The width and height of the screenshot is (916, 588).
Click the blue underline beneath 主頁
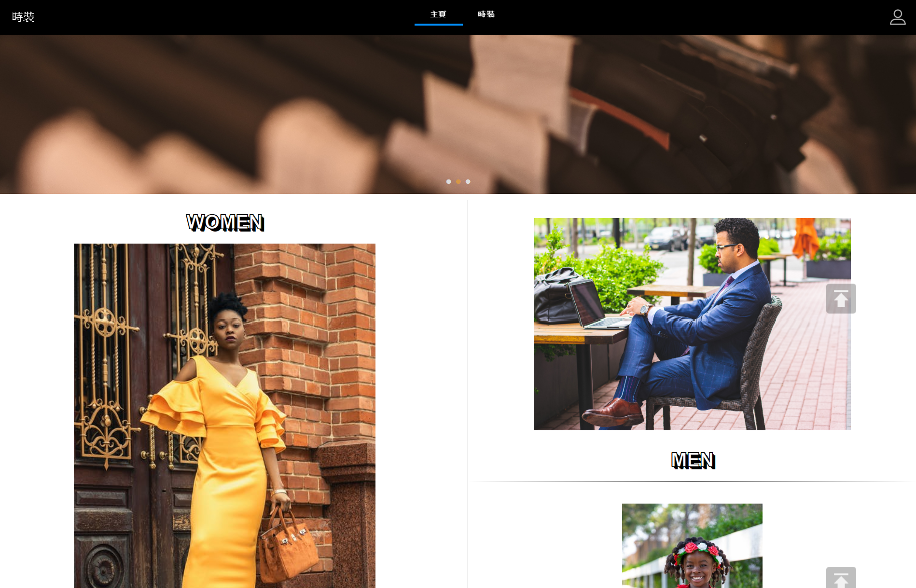438,24
